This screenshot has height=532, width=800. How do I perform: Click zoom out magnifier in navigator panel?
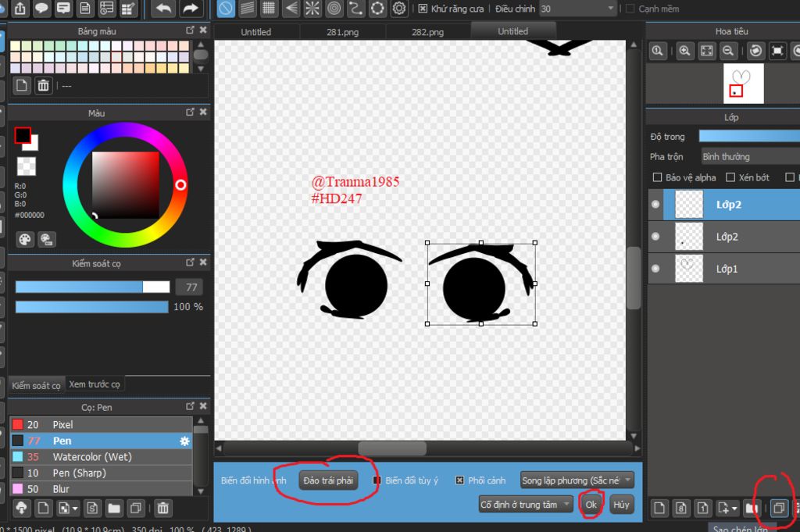pos(728,51)
